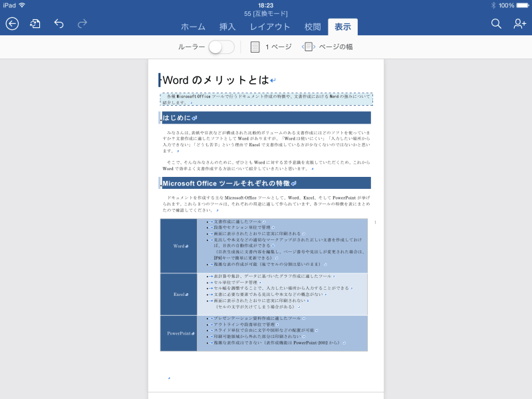Tap the document title 55 [互換モード]
The height and width of the screenshot is (399, 532).
coord(265,14)
